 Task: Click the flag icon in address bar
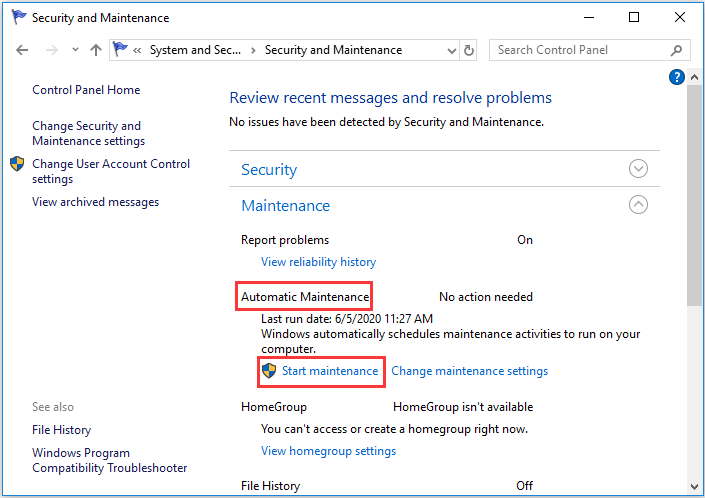point(120,49)
